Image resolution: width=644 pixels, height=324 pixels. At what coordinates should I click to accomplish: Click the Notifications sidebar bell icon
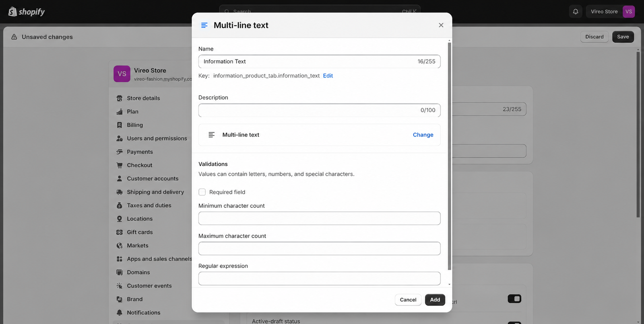click(120, 313)
